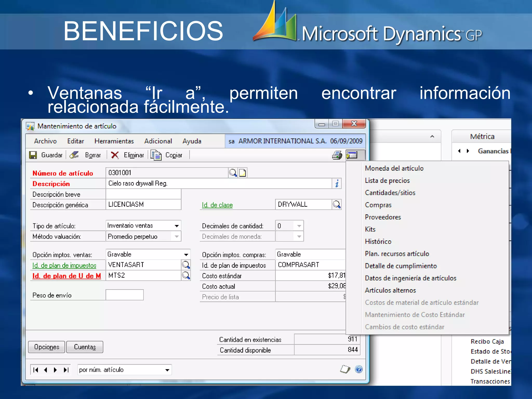Open lookup beside MTS2 field
Viewport: 532px width, 399px height.
click(186, 275)
